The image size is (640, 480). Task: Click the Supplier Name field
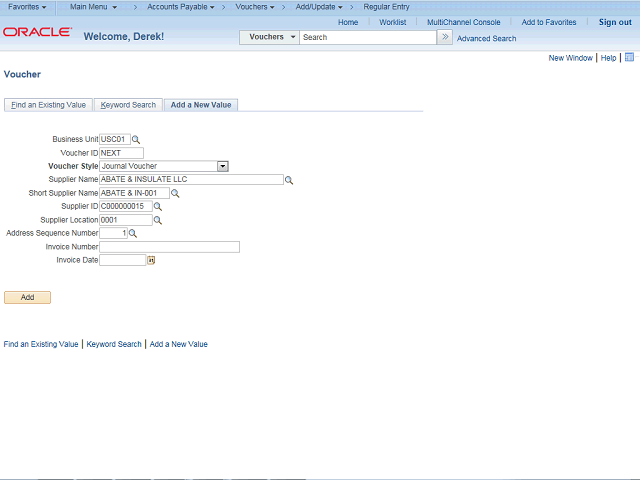[191, 179]
